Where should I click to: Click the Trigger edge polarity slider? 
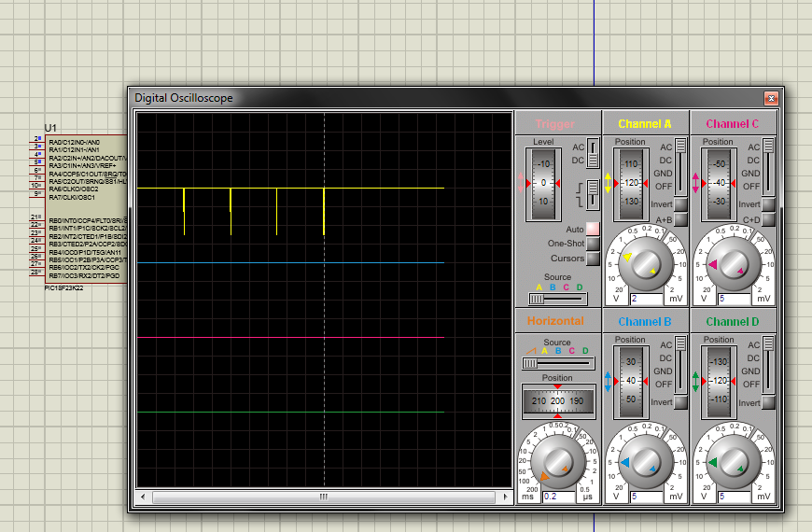coord(593,194)
